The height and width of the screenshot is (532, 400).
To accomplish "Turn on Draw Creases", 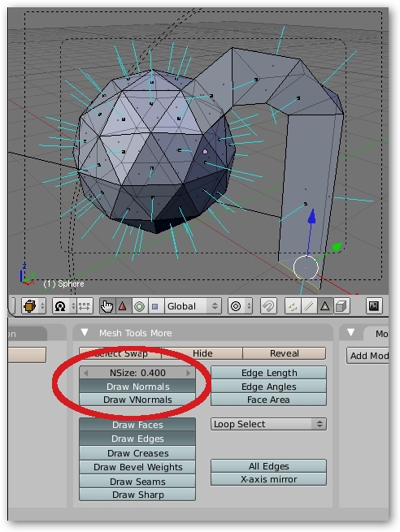I will tap(137, 453).
